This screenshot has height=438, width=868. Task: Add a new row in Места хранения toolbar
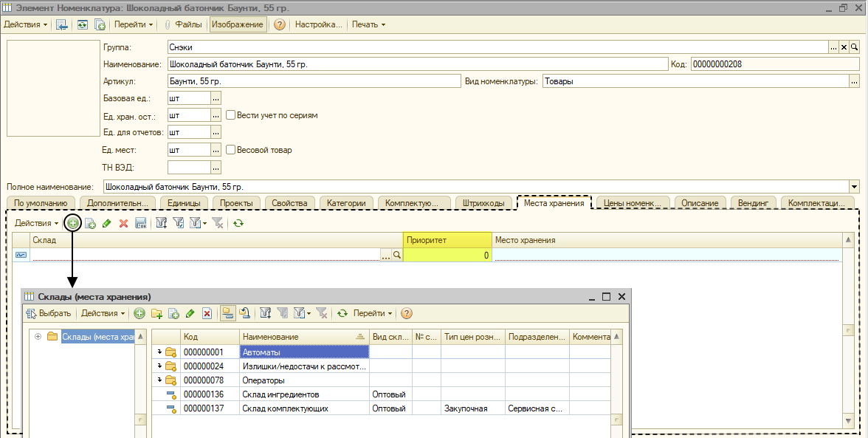72,223
